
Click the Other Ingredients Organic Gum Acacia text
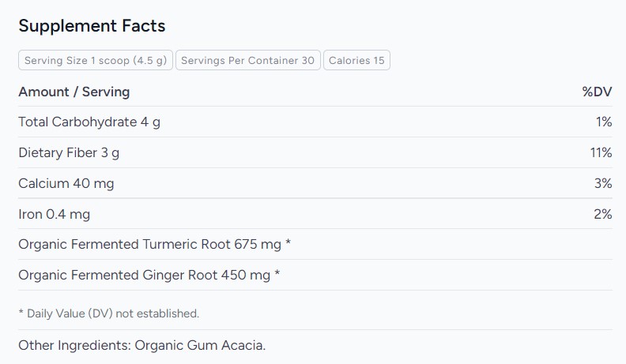tap(141, 345)
